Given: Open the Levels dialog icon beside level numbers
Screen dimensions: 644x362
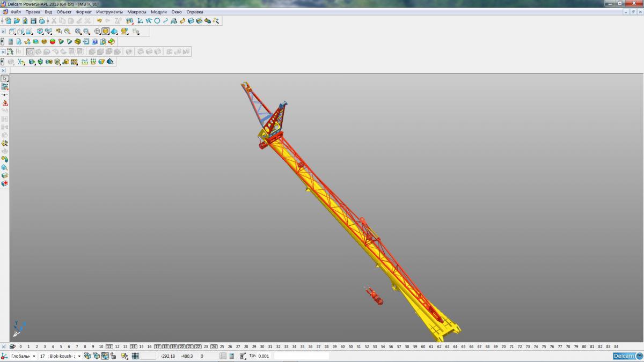Looking at the screenshot, I should [12, 346].
